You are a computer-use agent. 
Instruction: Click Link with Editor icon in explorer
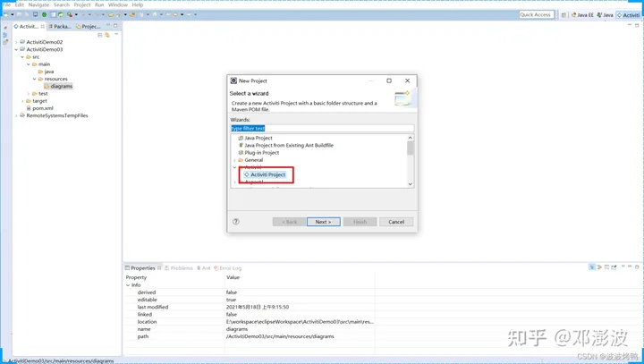pyautogui.click(x=107, y=36)
